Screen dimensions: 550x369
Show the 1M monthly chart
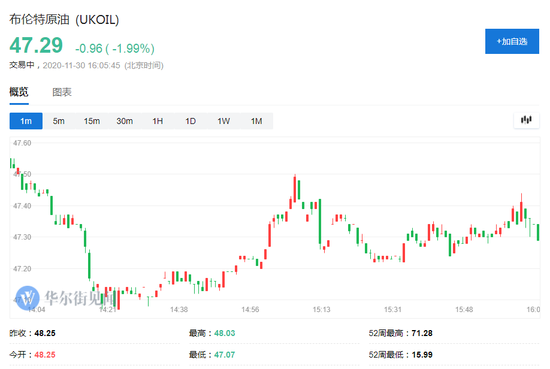pos(256,121)
